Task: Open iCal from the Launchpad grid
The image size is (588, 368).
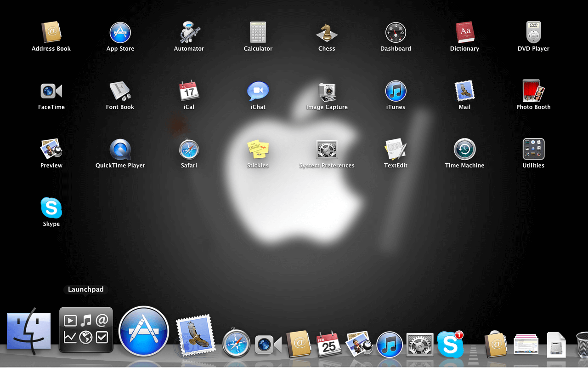Action: point(189,91)
